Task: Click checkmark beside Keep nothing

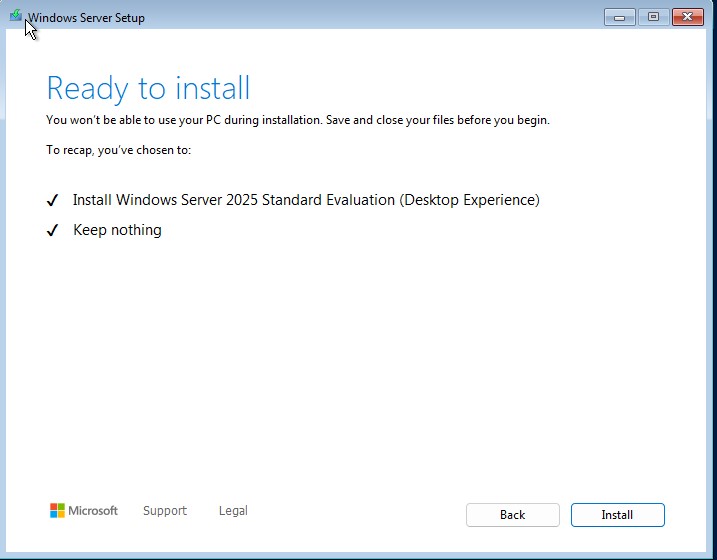Action: point(53,231)
